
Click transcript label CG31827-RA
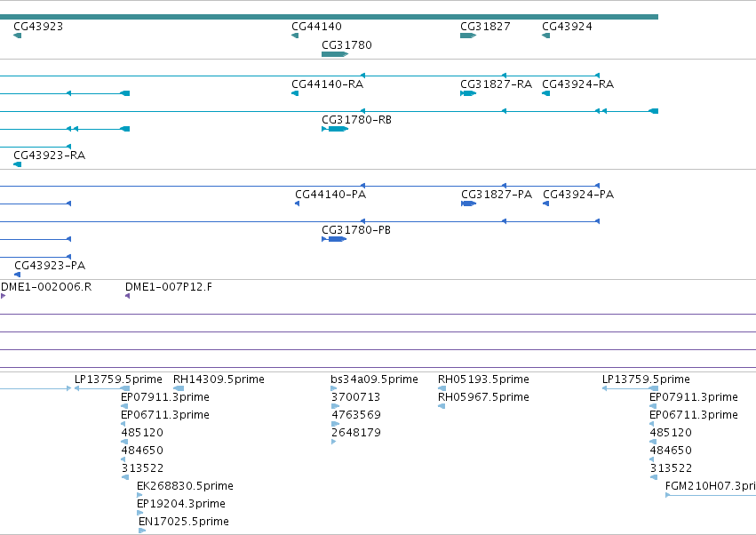click(496, 84)
